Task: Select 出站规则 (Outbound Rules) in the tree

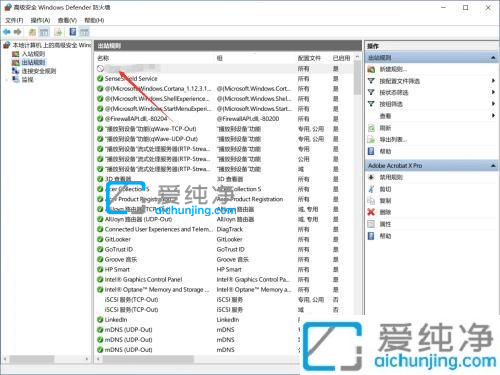Action: 33,62
